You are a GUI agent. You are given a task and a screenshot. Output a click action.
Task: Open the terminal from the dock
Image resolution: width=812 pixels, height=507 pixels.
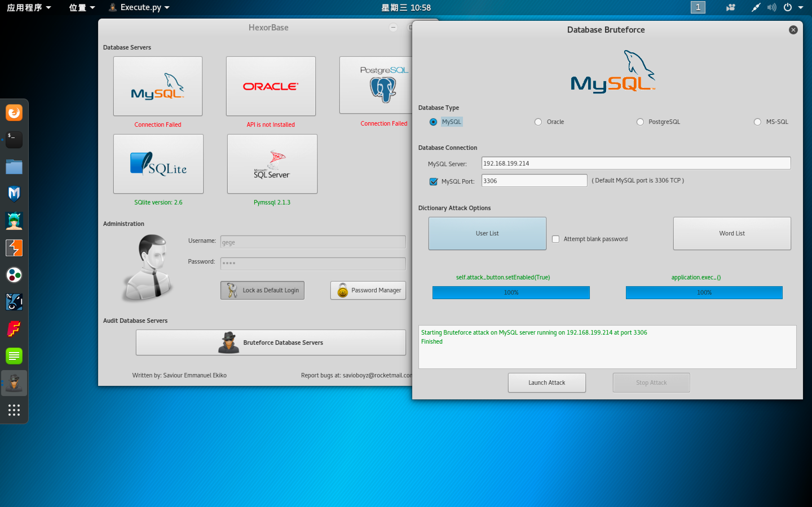pyautogui.click(x=14, y=139)
